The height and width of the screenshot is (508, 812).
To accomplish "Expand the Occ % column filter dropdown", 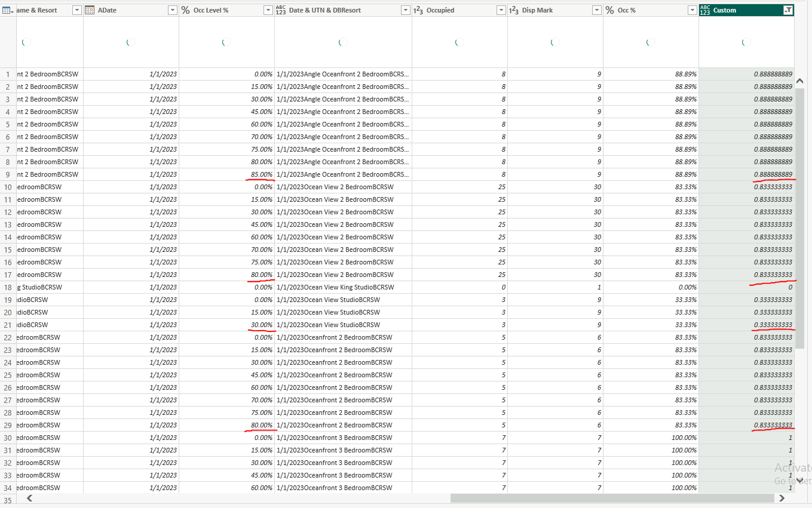I will pyautogui.click(x=693, y=10).
